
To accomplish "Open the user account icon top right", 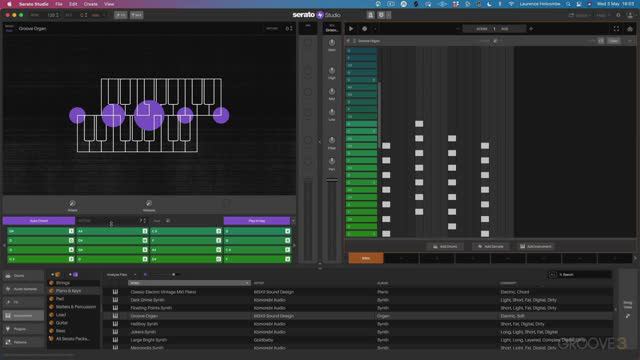I will point(630,15).
